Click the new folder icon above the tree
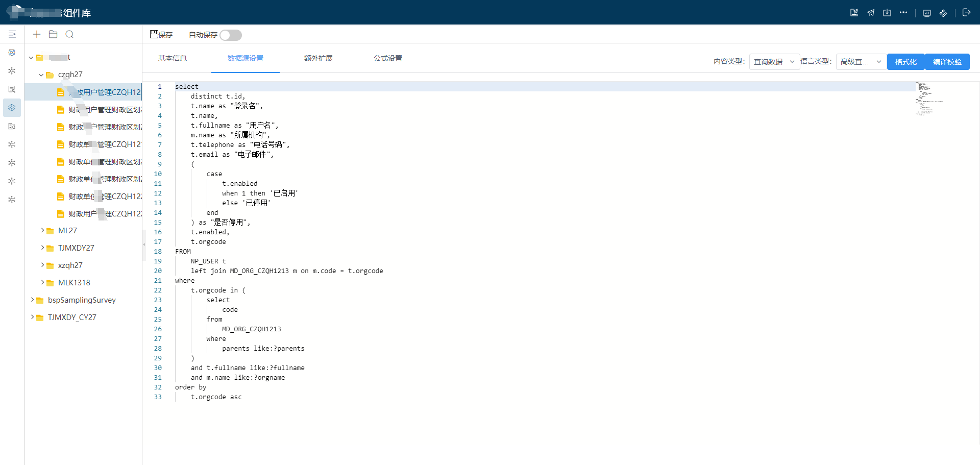980x465 pixels. [53, 34]
